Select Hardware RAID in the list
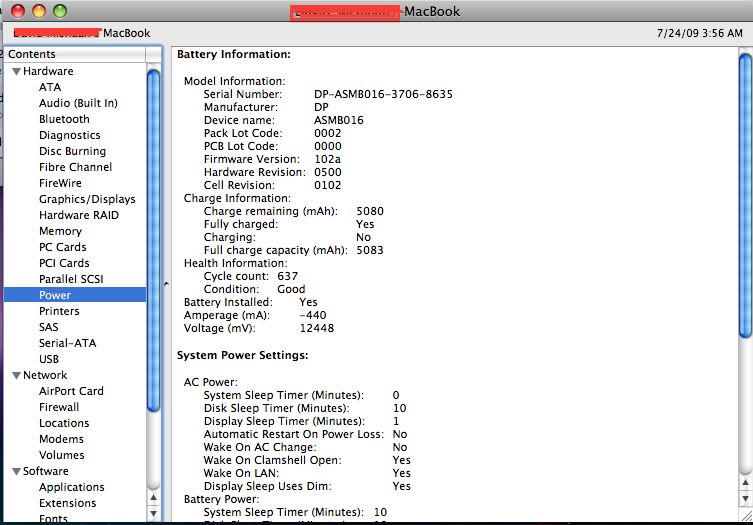 point(79,215)
